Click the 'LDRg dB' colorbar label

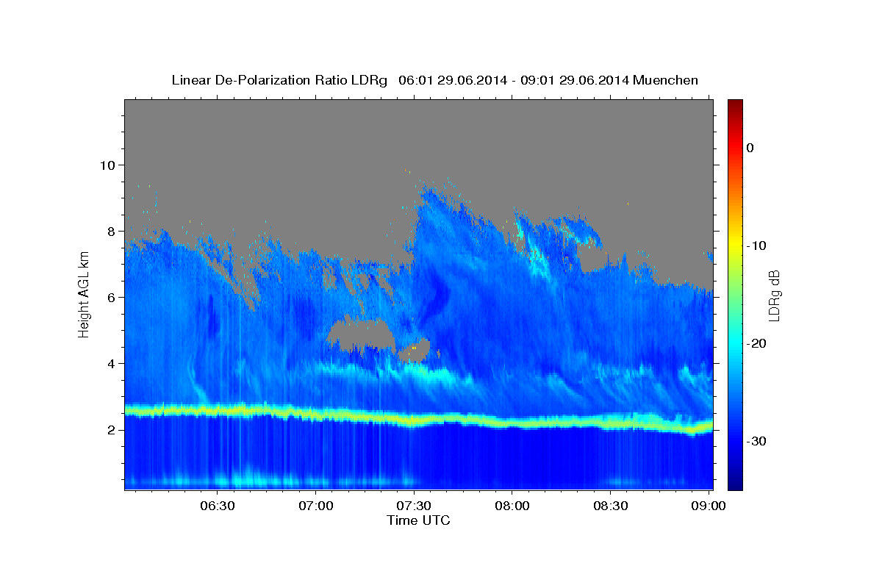pos(774,295)
